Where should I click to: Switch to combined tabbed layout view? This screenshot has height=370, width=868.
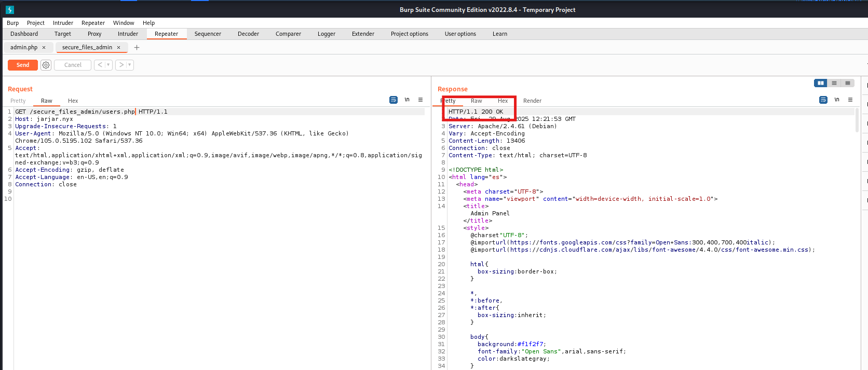848,83
